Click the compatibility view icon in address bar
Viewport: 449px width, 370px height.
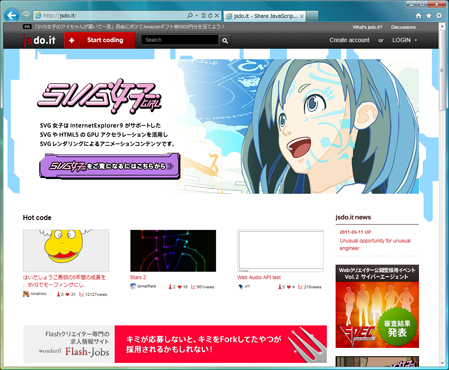click(x=203, y=15)
